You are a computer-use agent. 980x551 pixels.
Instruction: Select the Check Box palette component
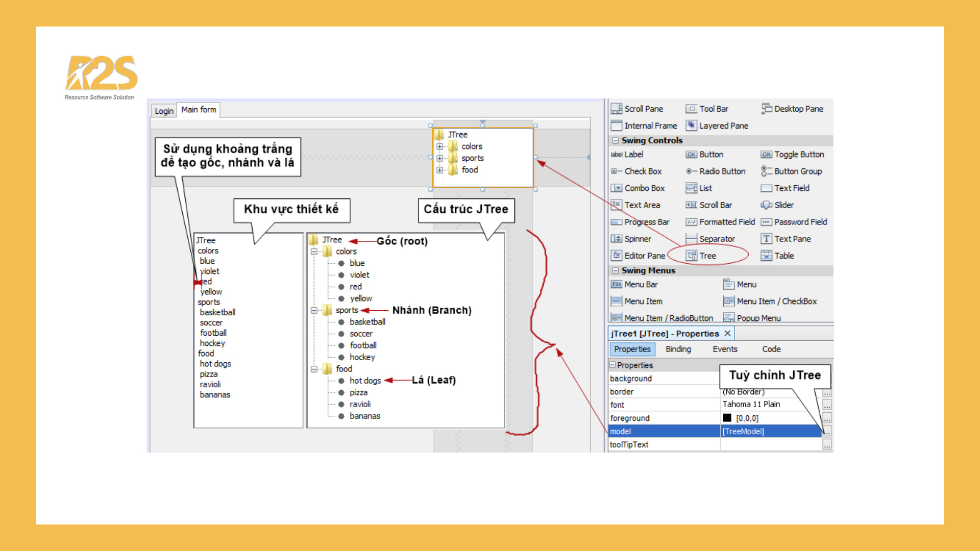pyautogui.click(x=643, y=171)
